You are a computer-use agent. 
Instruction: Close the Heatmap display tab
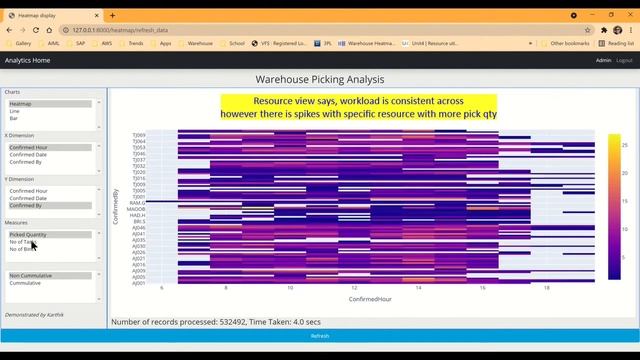tap(97, 16)
